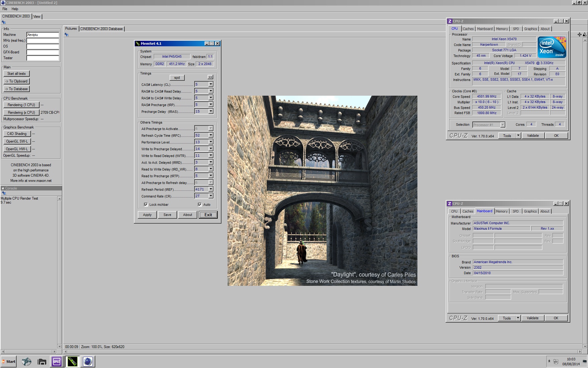The image size is (588, 368).
Task: Open the File menu
Action: (x=5, y=9)
